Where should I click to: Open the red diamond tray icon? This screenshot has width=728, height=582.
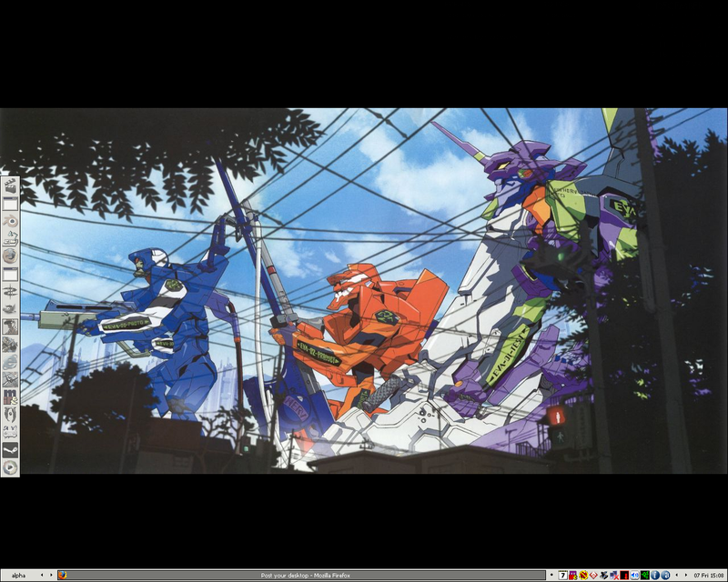click(x=594, y=576)
